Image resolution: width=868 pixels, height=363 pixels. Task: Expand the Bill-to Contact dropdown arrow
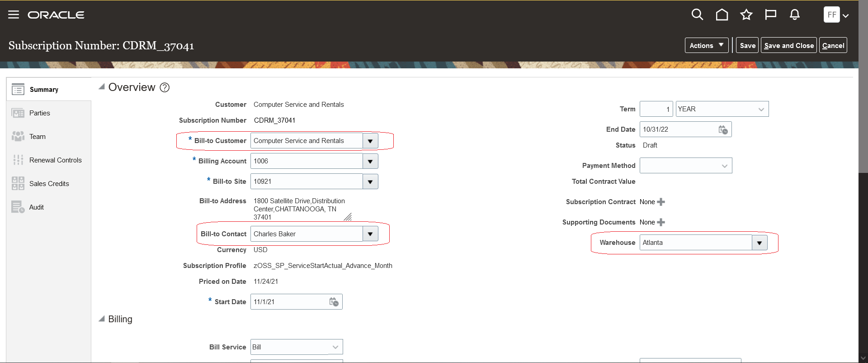pyautogui.click(x=370, y=234)
